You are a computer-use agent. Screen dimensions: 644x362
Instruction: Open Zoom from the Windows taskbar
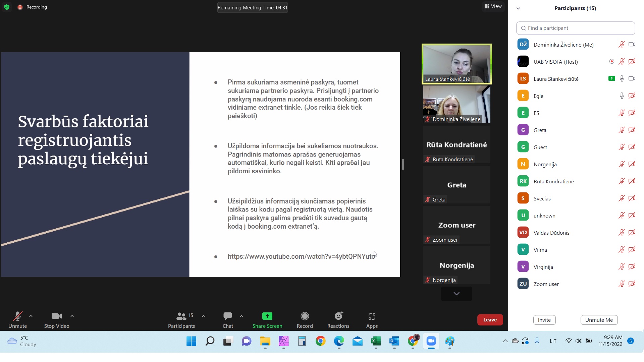click(x=431, y=341)
